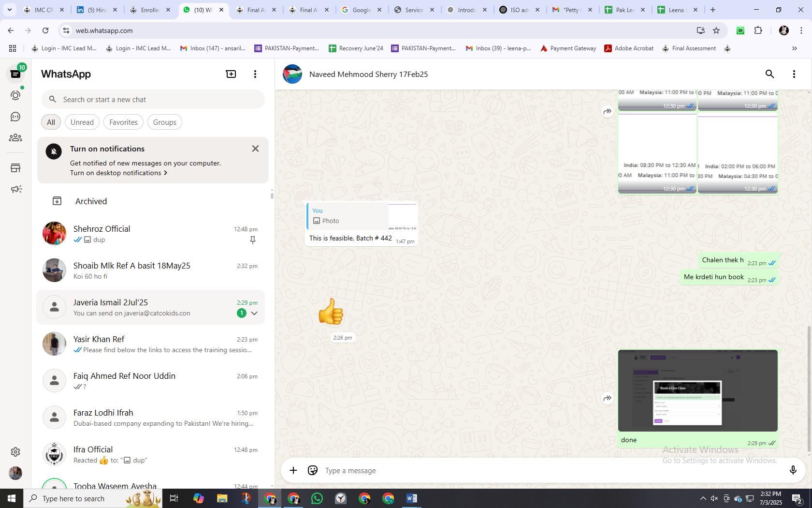Switch to the ISO tab
This screenshot has height=508, width=812.
520,10
